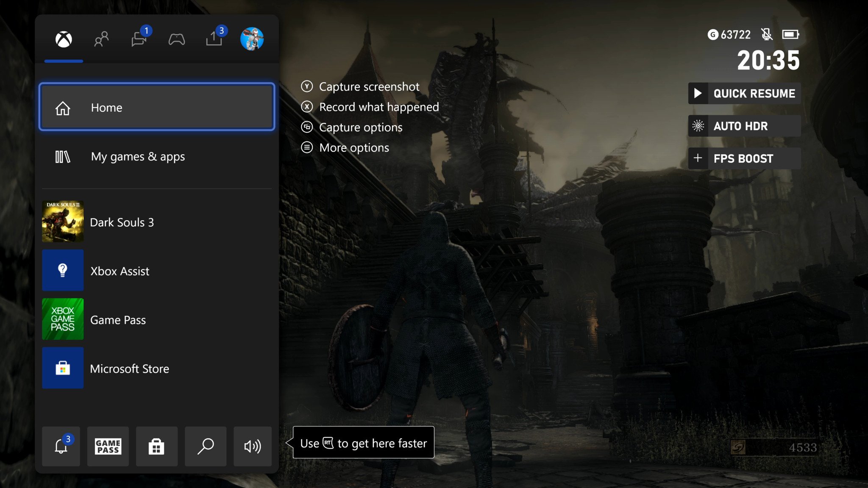Image resolution: width=868 pixels, height=488 pixels.
Task: Open Capture options submenu
Action: click(360, 127)
